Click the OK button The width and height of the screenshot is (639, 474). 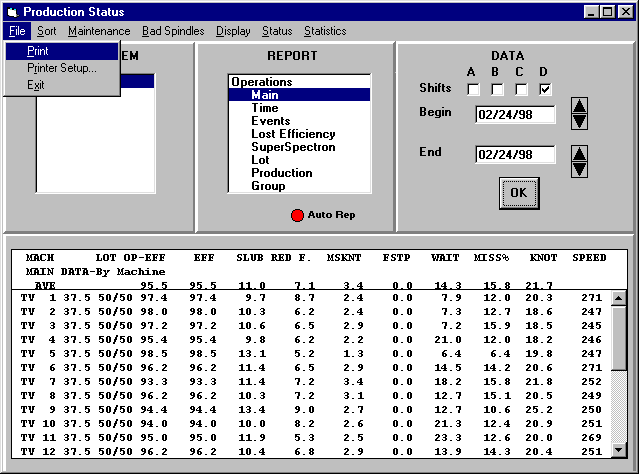coord(519,193)
